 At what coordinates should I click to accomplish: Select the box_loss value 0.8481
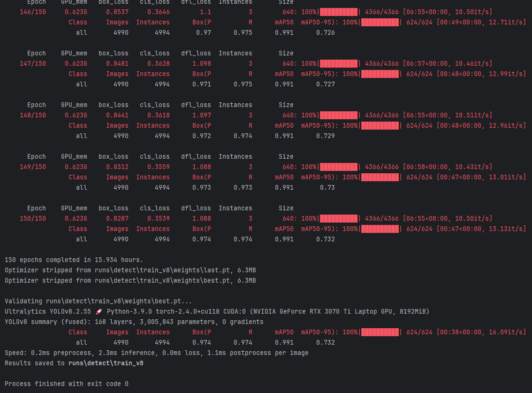pos(117,63)
